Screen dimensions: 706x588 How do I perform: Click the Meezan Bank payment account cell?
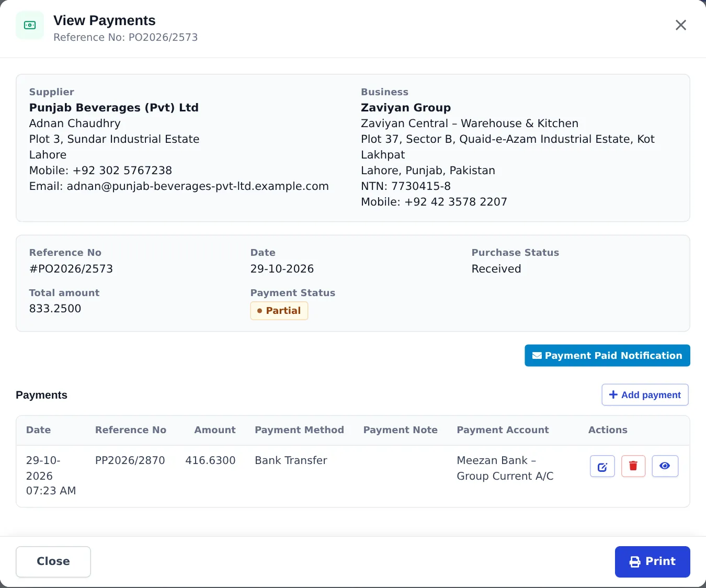505,468
